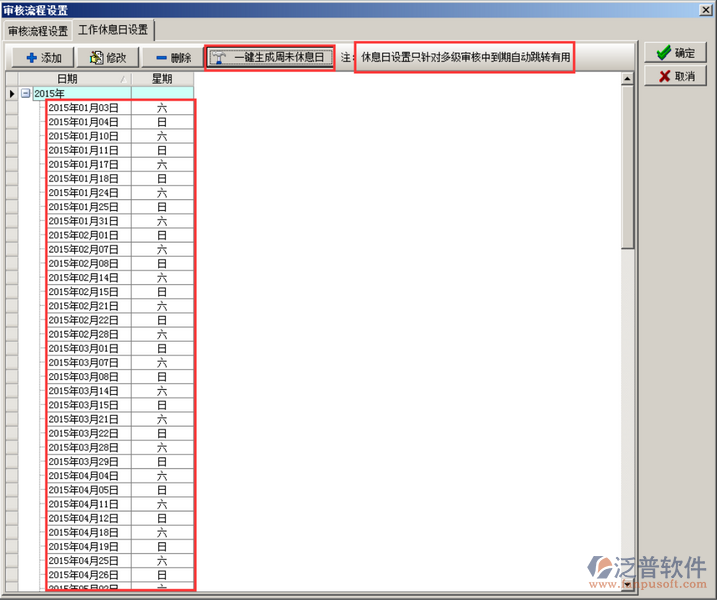Click the row indicator arrow beside 2015年

tap(12, 94)
